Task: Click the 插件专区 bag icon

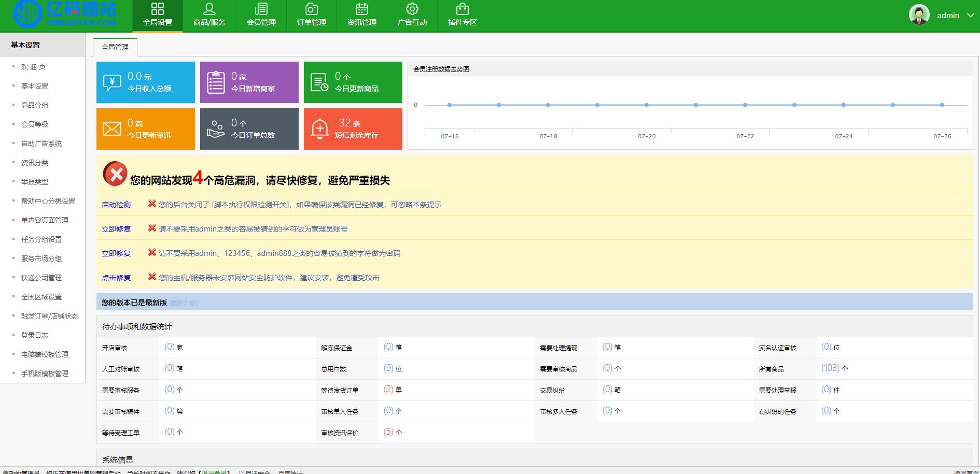Action: point(462,9)
